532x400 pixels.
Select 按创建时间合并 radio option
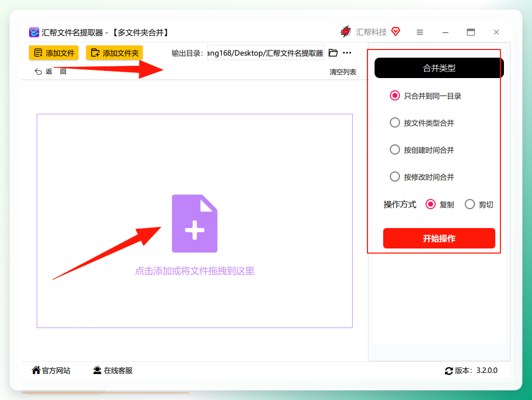click(x=422, y=150)
